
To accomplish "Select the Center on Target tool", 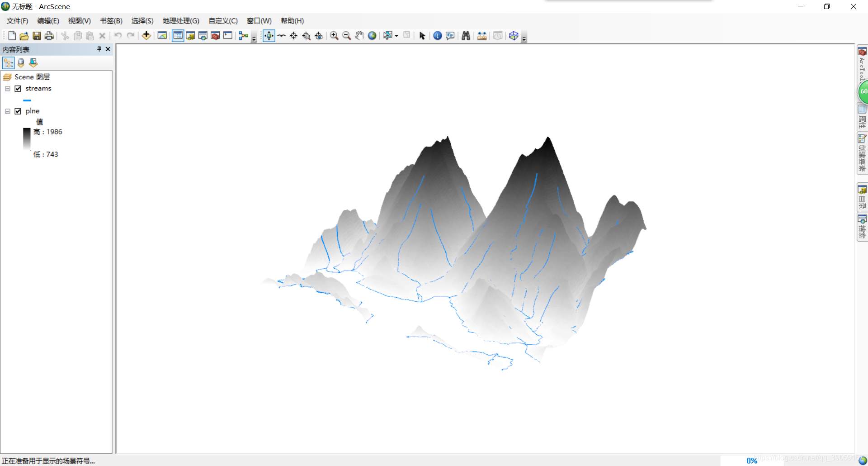I will 293,36.
